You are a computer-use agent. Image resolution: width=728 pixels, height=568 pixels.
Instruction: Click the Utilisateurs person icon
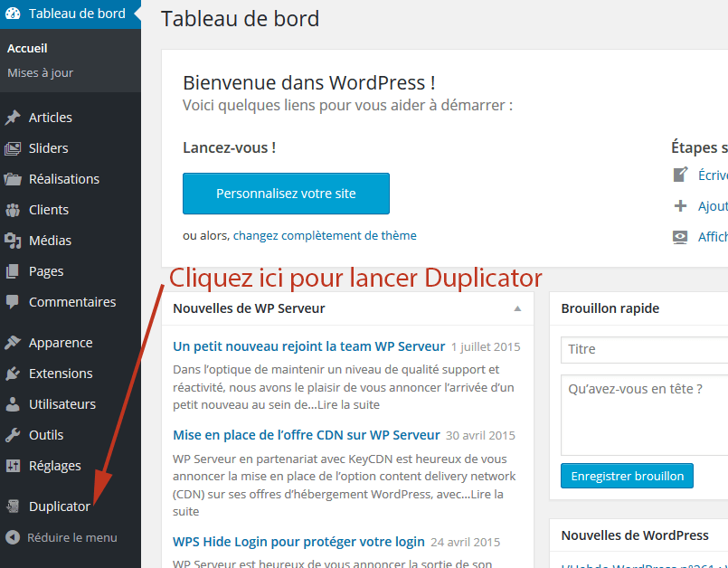coord(13,404)
